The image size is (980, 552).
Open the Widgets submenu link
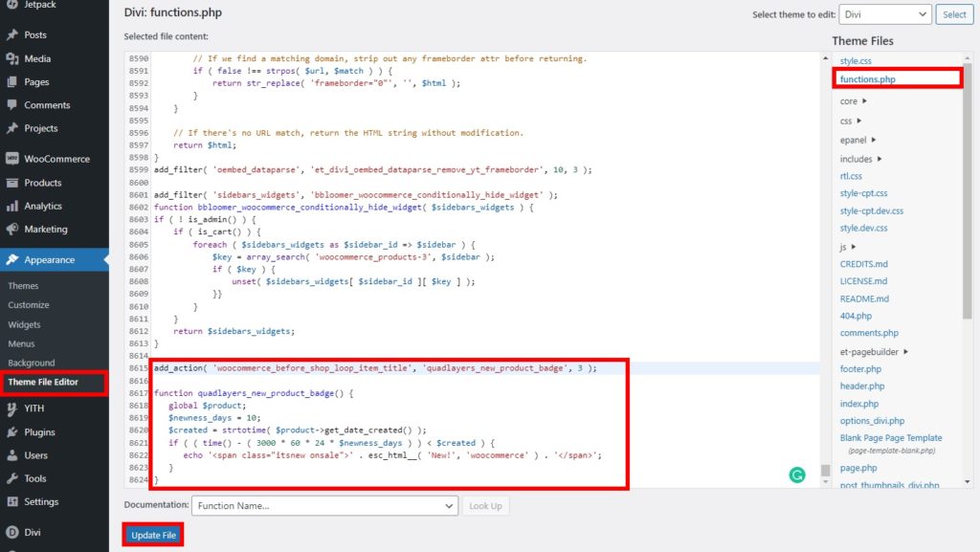click(x=24, y=324)
